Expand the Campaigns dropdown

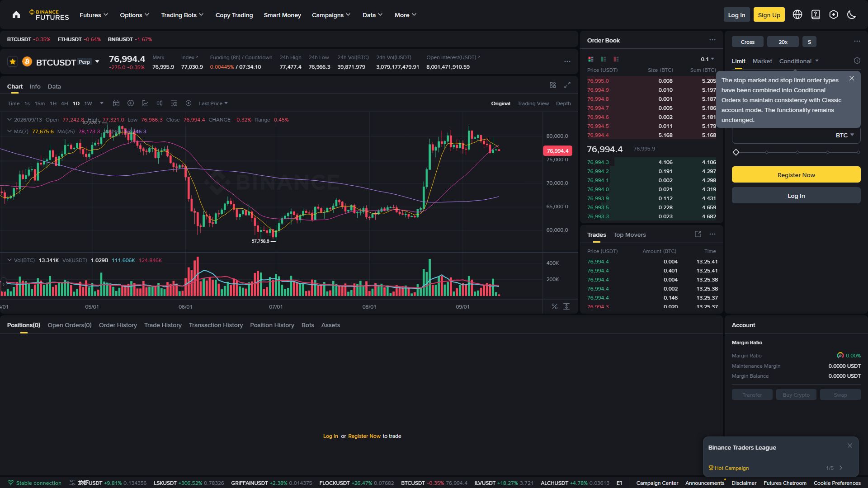pyautogui.click(x=331, y=15)
